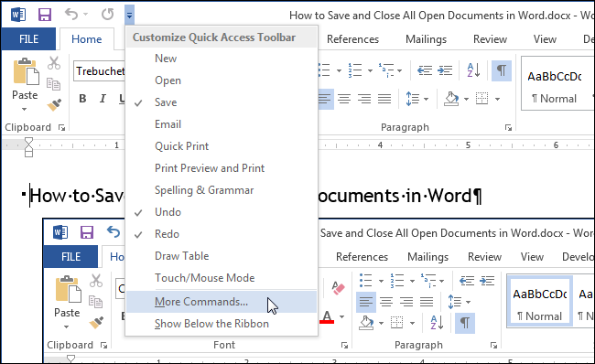Switch to References tab in top window
Viewport: 595px width, 364px height.
(352, 39)
